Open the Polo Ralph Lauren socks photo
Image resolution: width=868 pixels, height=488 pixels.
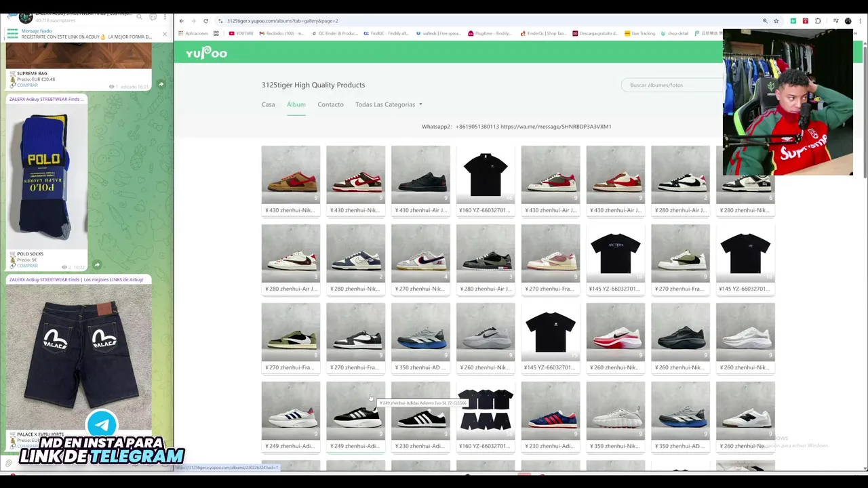(47, 176)
